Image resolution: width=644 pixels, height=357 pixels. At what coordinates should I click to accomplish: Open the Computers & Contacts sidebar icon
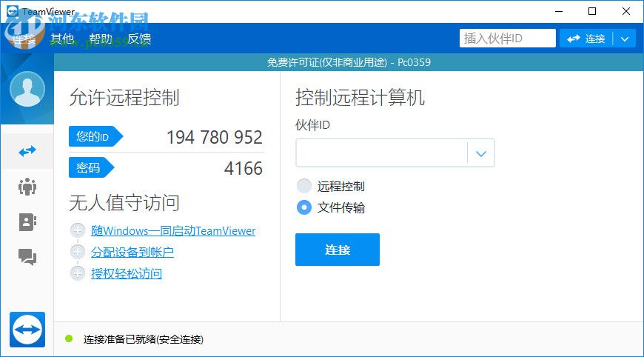coord(27,222)
